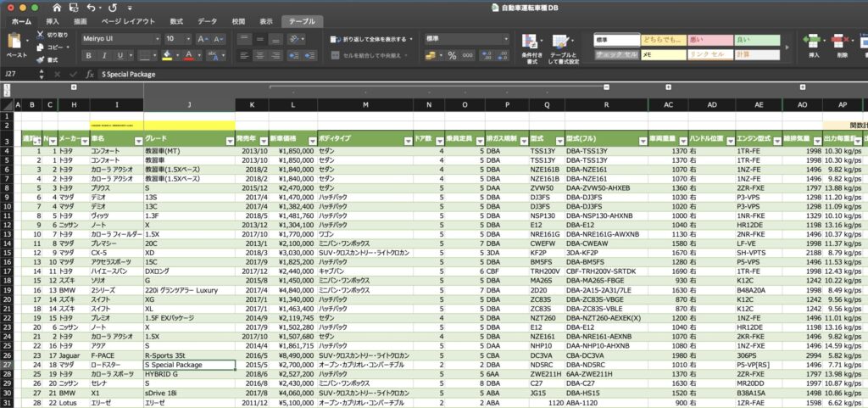The width and height of the screenshot is (868, 408).
Task: Expand column group with plus above AC
Action: pyautogui.click(x=668, y=87)
